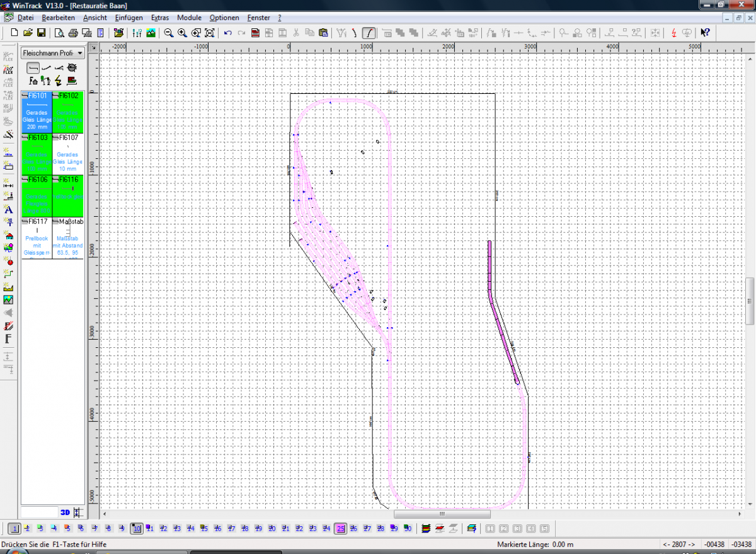Image resolution: width=756 pixels, height=554 pixels.
Task: Open the Ansicht menu
Action: 95,18
